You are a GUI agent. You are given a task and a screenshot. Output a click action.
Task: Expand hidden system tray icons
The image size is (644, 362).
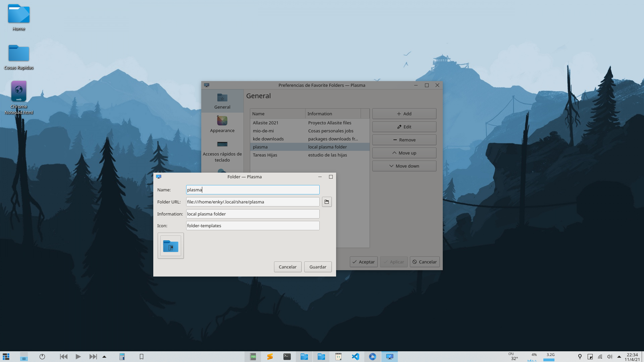click(x=619, y=357)
